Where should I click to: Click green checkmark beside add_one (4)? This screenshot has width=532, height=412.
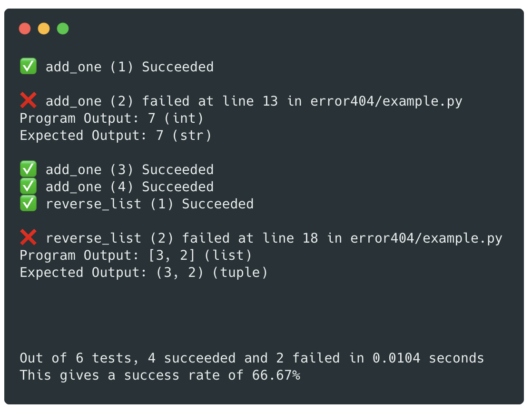(28, 186)
